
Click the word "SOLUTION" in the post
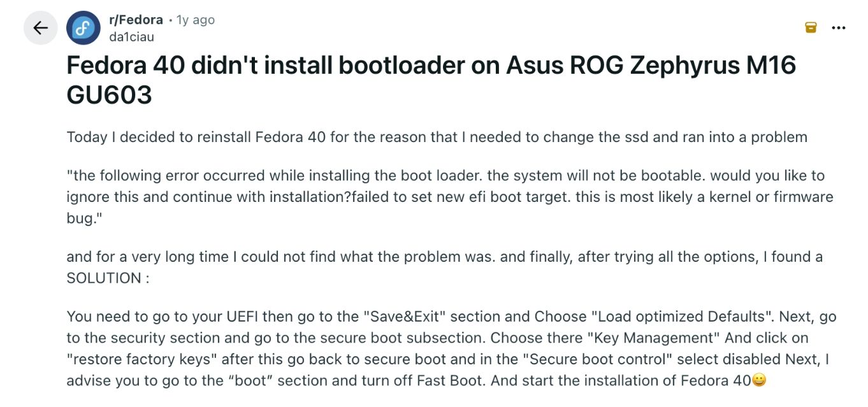coord(103,278)
